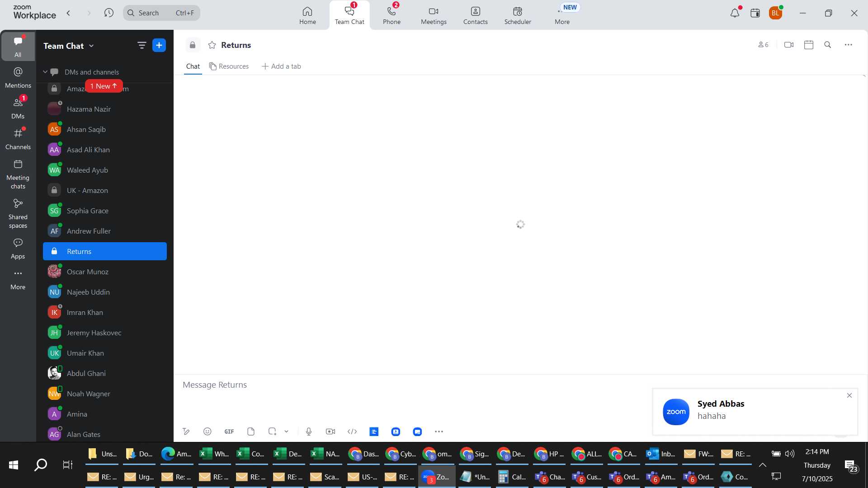Open Meeting chats in the sidebar
Viewport: 868px width, 488px height.
click(x=18, y=174)
